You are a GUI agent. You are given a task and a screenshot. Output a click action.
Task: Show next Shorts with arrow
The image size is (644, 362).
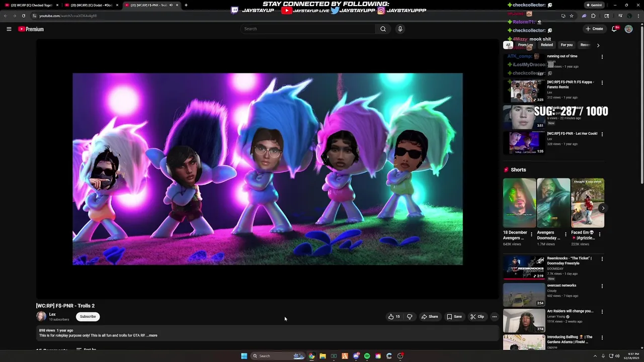tap(603, 208)
